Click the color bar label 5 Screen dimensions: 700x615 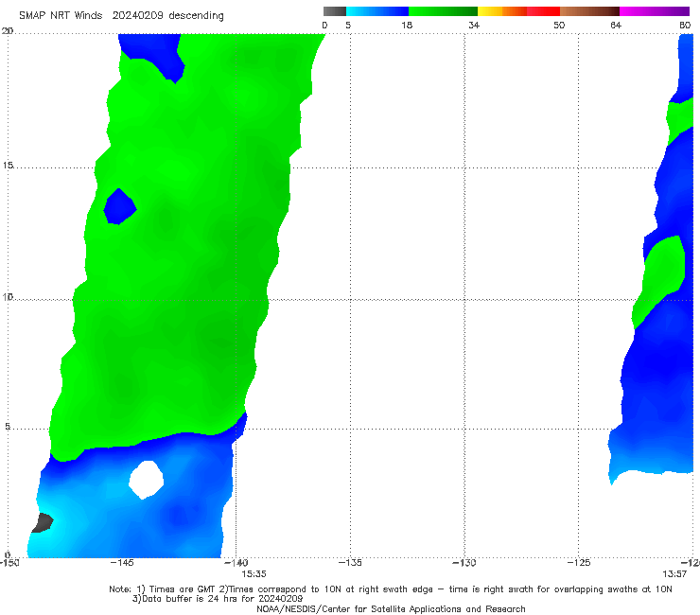(x=348, y=25)
